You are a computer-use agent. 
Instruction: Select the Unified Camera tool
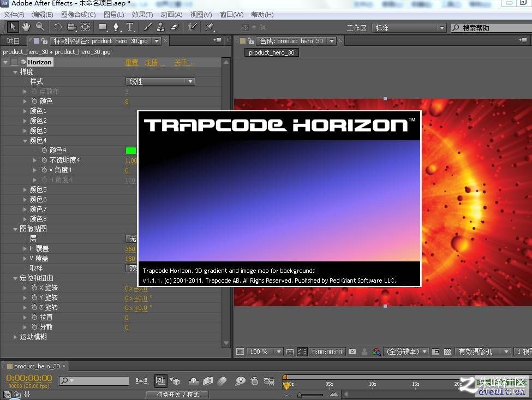pos(71,27)
